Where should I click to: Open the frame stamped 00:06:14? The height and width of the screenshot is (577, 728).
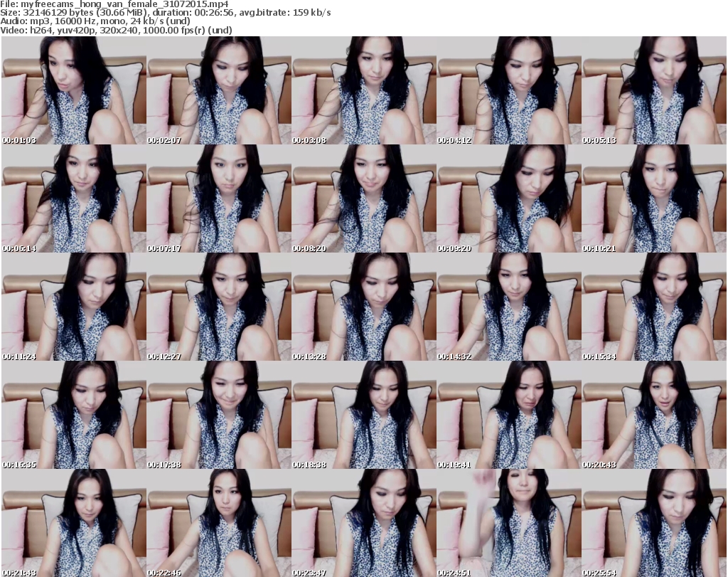click(x=74, y=198)
